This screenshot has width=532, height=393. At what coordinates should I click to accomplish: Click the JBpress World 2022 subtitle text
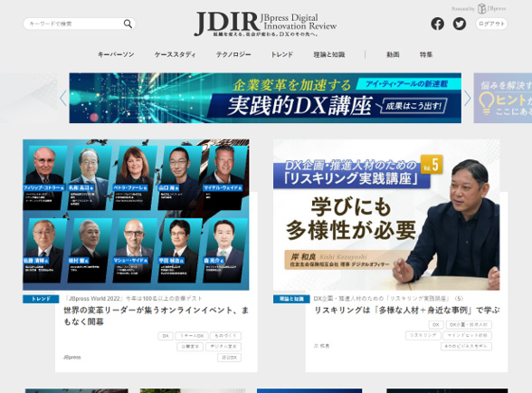click(x=133, y=299)
